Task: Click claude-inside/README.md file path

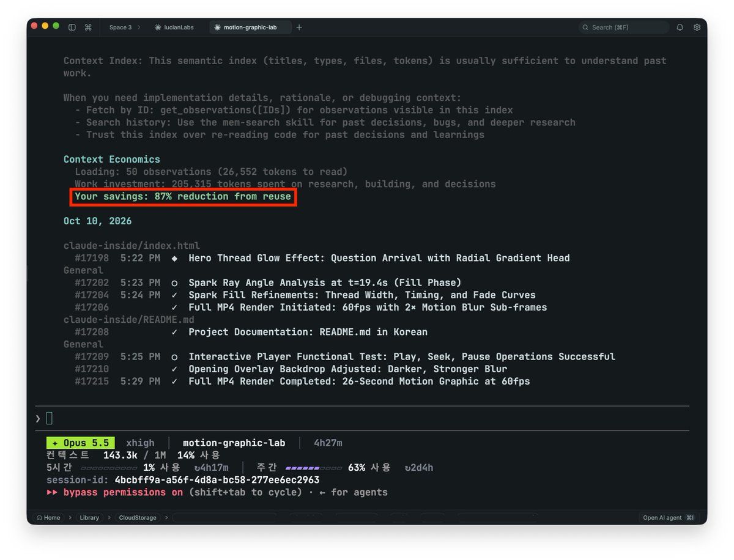Action: (128, 319)
